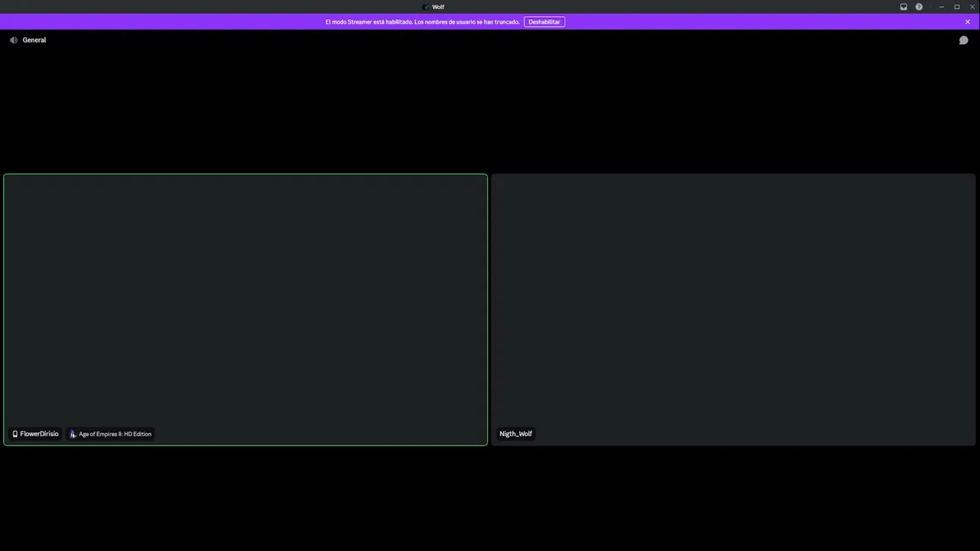Click the Age of Empires game icon
Viewport: 980px width, 551px height.
tap(73, 434)
